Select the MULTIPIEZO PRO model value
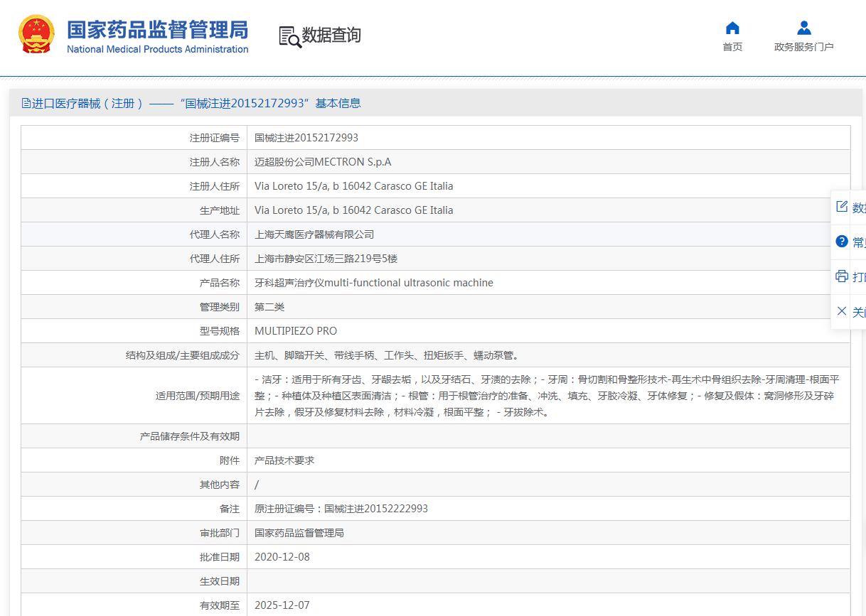This screenshot has width=866, height=616. [296, 331]
